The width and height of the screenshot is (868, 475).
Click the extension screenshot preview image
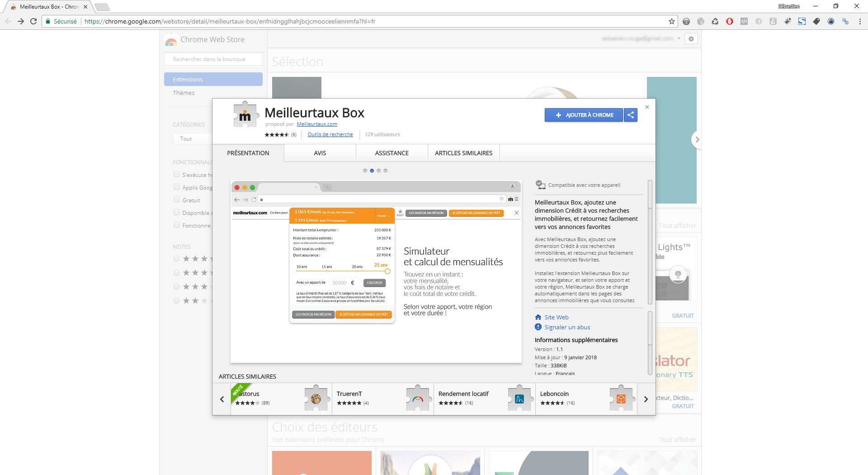click(x=376, y=271)
